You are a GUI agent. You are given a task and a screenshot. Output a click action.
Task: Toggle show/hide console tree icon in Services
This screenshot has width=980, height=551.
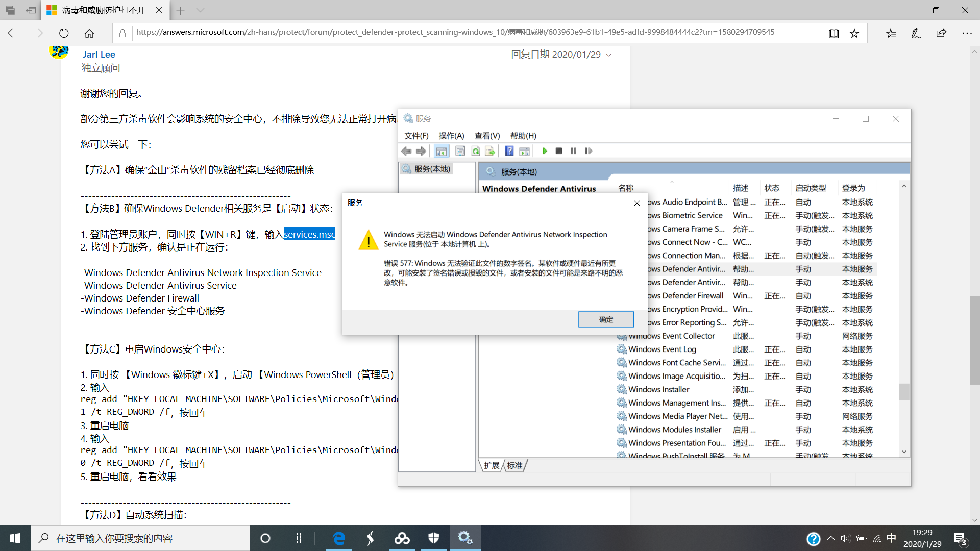442,151
